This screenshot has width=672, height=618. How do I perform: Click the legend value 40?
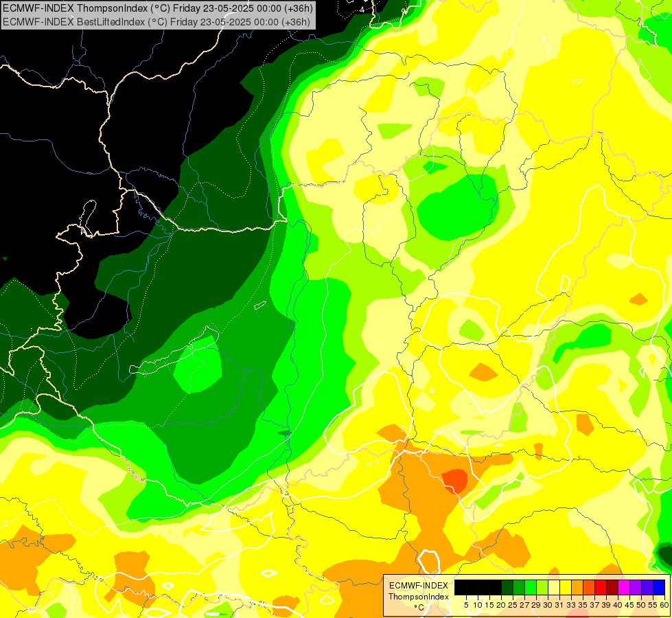618,605
